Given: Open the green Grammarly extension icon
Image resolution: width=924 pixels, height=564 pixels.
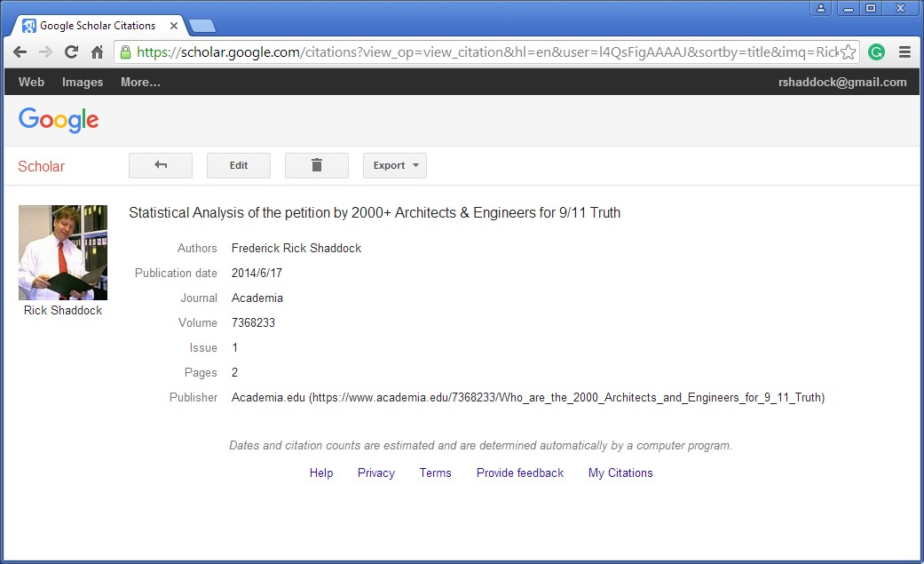Looking at the screenshot, I should pos(876,52).
